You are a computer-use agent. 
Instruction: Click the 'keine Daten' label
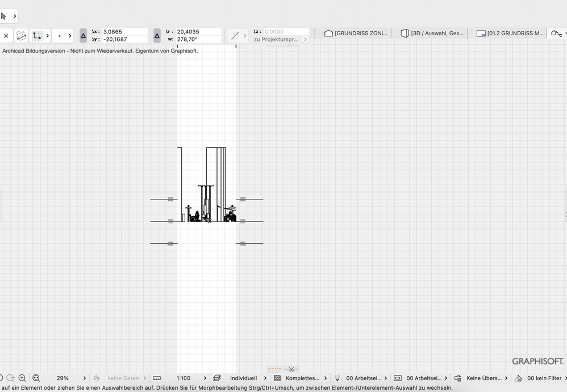123,378
